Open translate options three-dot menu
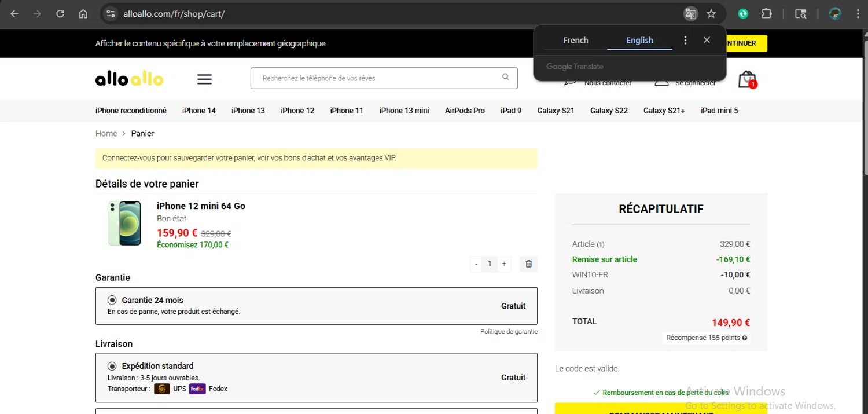 pyautogui.click(x=685, y=40)
